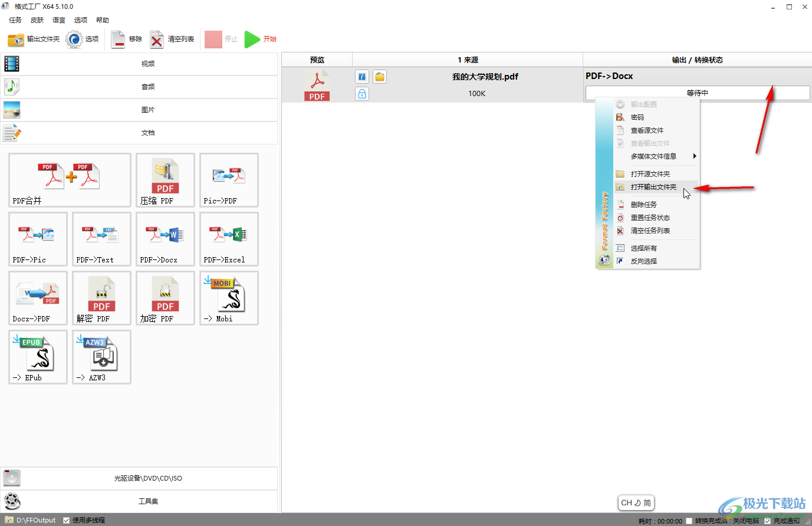Screen dimensions: 812x526
Task: Select the PDF->Text tool
Action: point(101,239)
